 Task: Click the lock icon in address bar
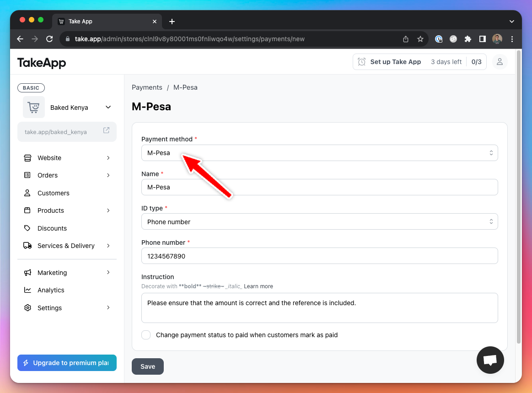68,39
